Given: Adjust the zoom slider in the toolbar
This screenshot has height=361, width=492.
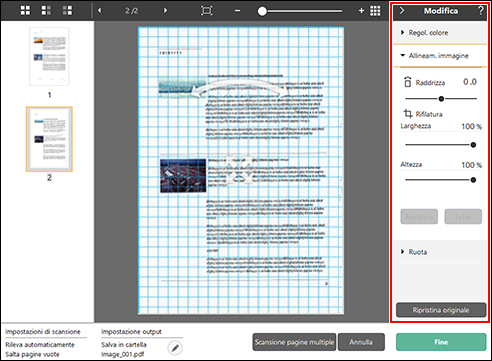Looking at the screenshot, I should [x=300, y=11].
